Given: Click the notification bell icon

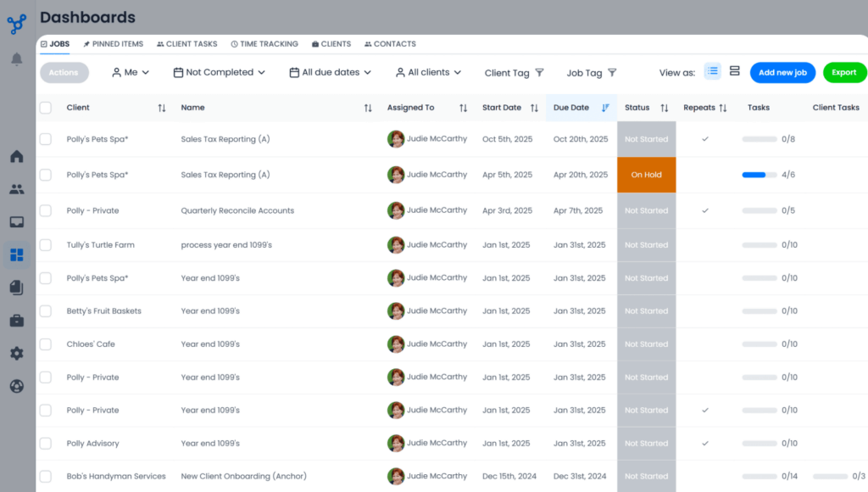Looking at the screenshot, I should pos(17,59).
